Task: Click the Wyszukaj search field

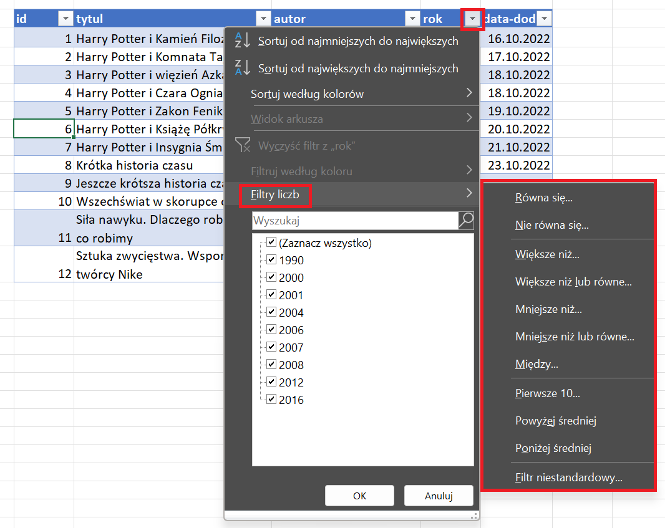Action: click(x=353, y=220)
